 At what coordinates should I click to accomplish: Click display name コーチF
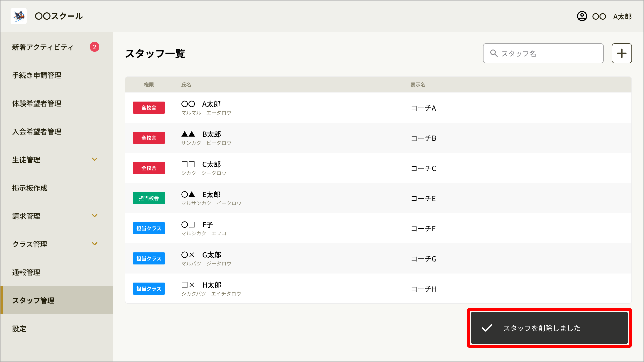click(x=423, y=229)
